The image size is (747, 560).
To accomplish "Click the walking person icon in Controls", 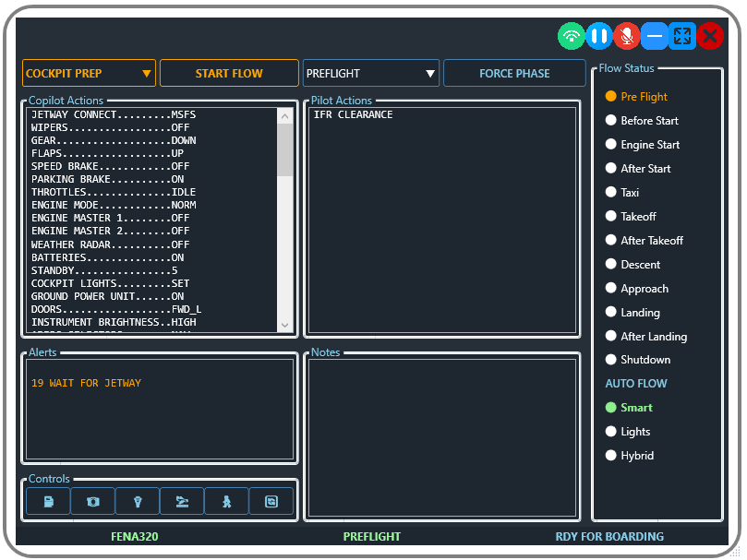I will (226, 501).
